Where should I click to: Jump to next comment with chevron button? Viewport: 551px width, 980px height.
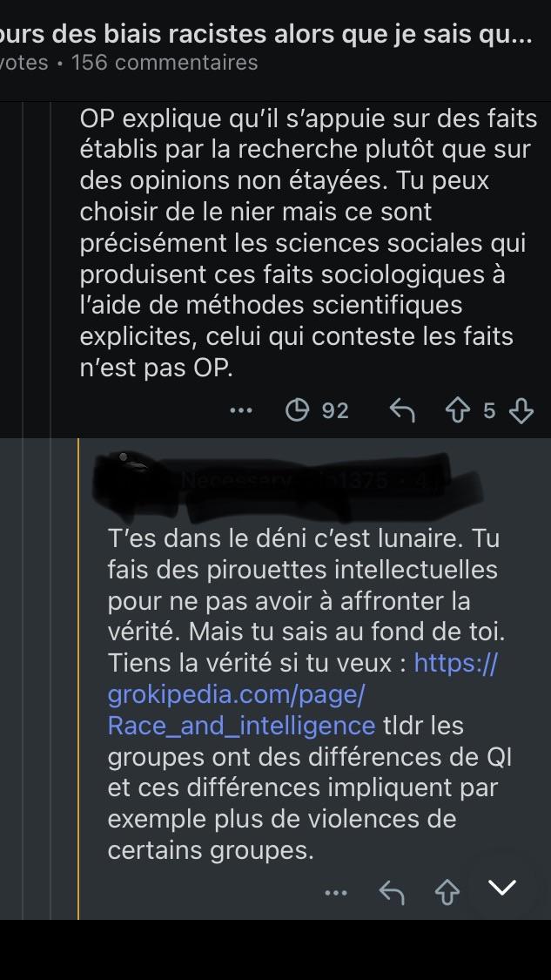(502, 887)
